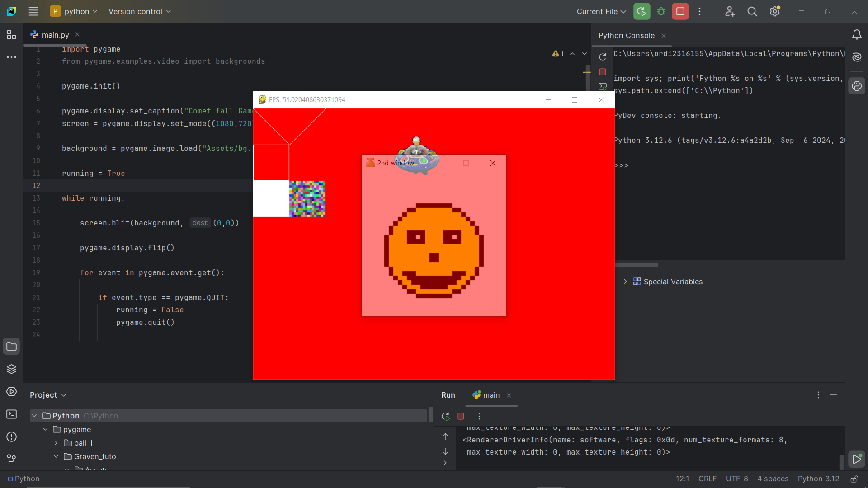This screenshot has width=868, height=488.
Task: Open Version control dropdown
Action: 140,11
